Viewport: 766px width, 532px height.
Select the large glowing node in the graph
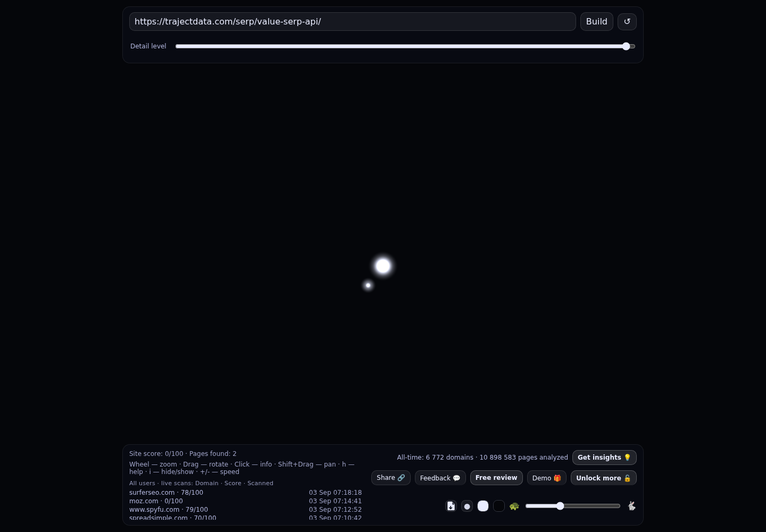click(383, 266)
